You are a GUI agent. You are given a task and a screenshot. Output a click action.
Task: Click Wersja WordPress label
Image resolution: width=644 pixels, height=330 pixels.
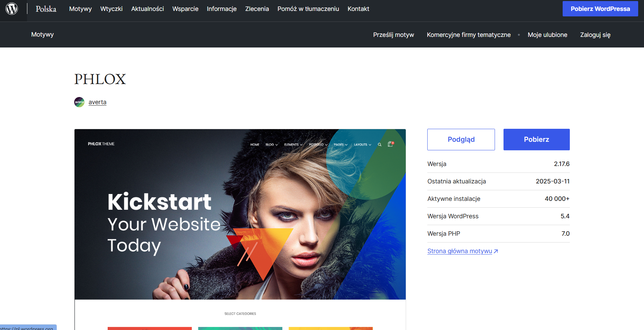[x=453, y=216]
